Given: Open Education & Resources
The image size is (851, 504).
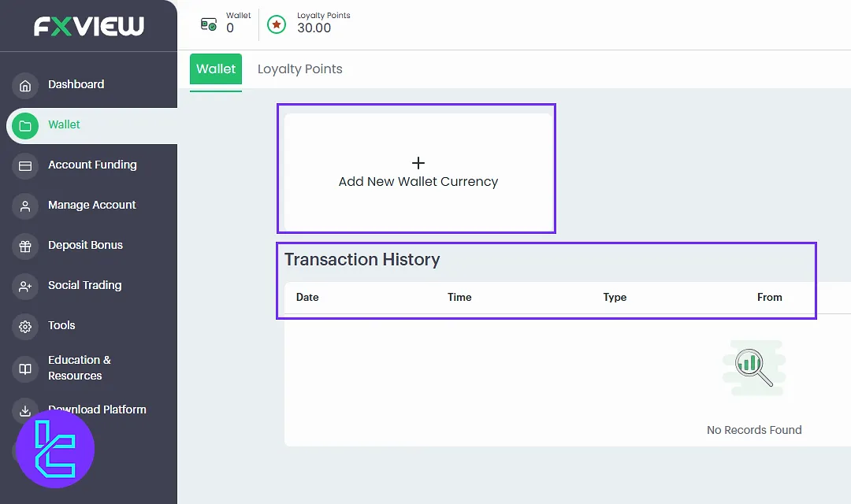Looking at the screenshot, I should [80, 368].
